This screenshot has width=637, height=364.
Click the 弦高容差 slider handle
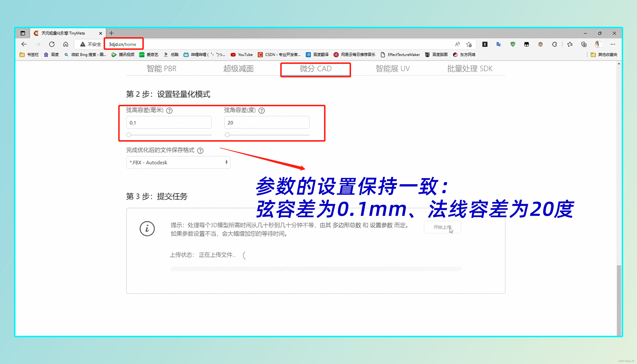coord(129,135)
